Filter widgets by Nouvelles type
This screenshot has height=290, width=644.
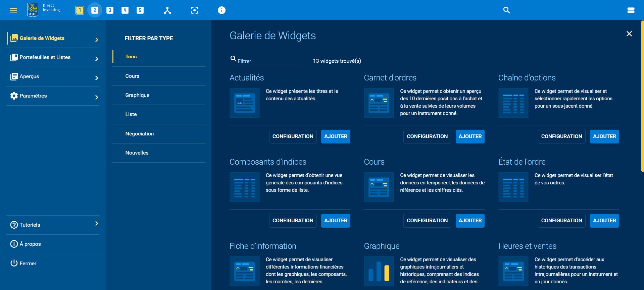(x=159, y=153)
